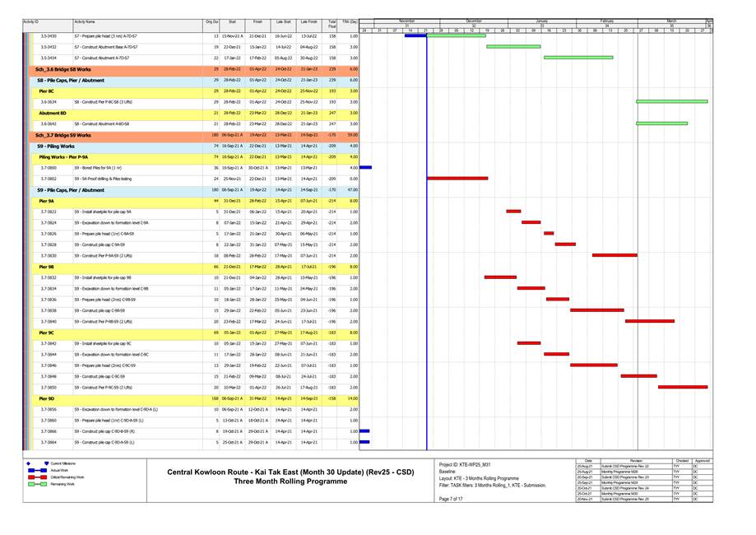Collapse the S9 - Piling Works group
Viewport: 756px width, 535px height.
click(56, 146)
